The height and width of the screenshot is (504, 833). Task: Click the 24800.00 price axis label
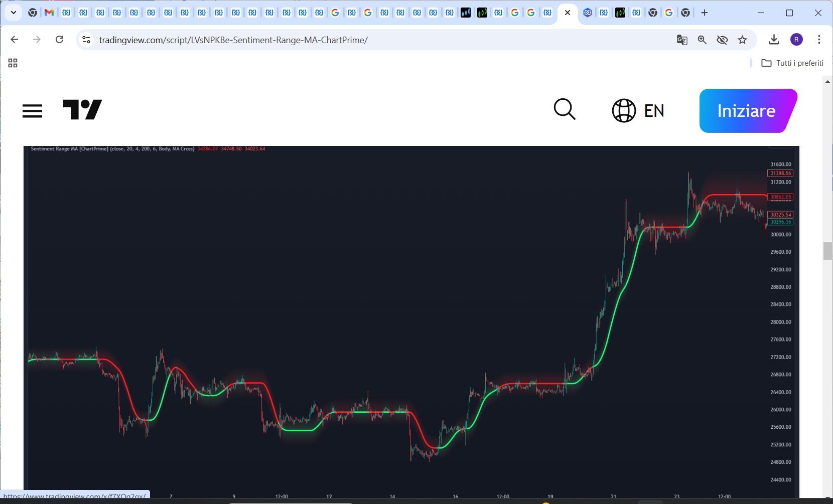click(781, 462)
